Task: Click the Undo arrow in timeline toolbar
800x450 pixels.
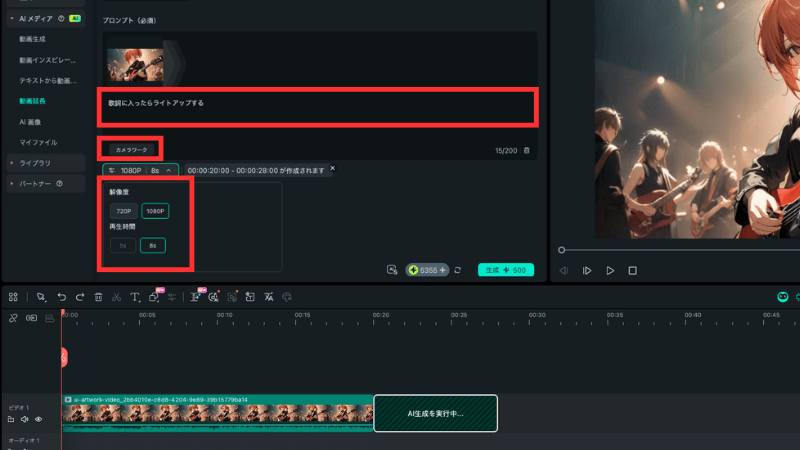Action: 61,297
